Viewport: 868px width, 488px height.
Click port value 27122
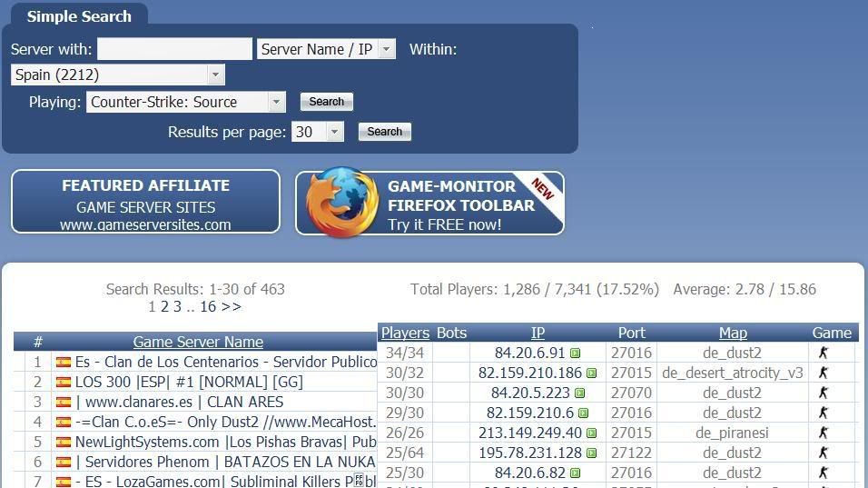point(631,453)
